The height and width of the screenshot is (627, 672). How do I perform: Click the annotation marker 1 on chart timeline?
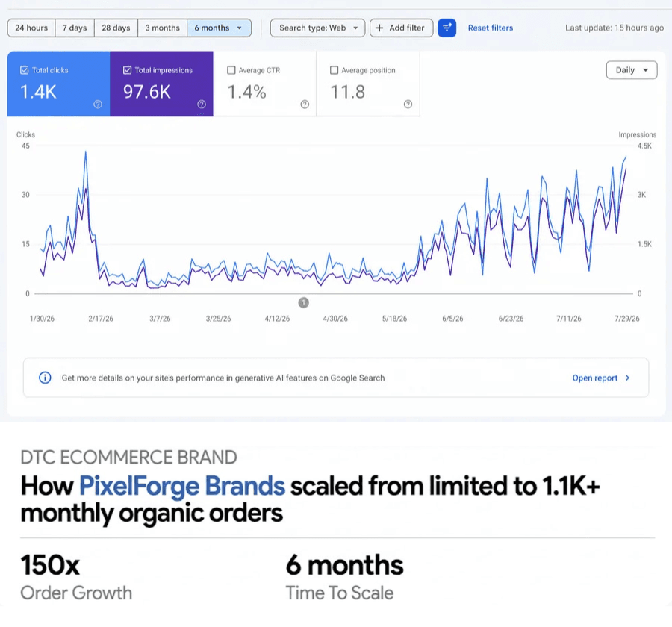coord(303,302)
